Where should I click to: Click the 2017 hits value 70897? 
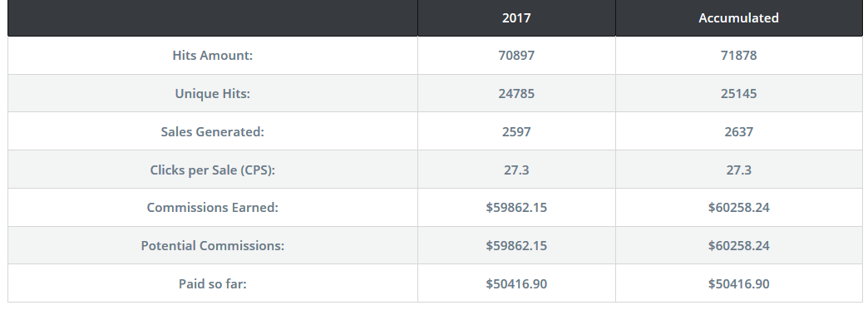point(516,56)
